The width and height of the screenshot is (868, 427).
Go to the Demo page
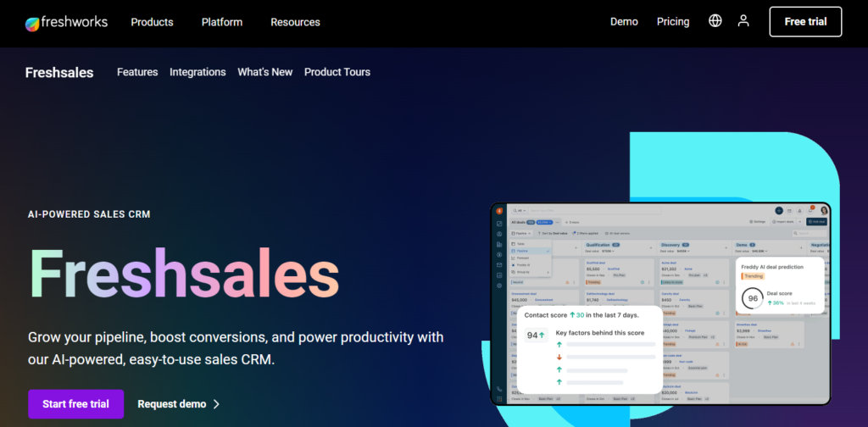[624, 21]
